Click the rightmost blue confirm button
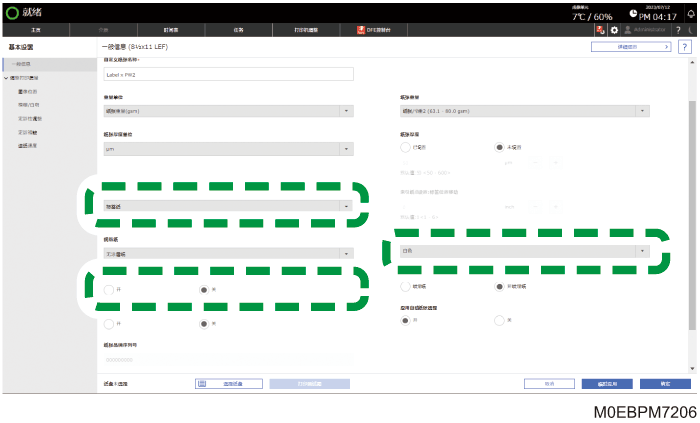Viewport: 700px width, 423px height. (x=665, y=384)
